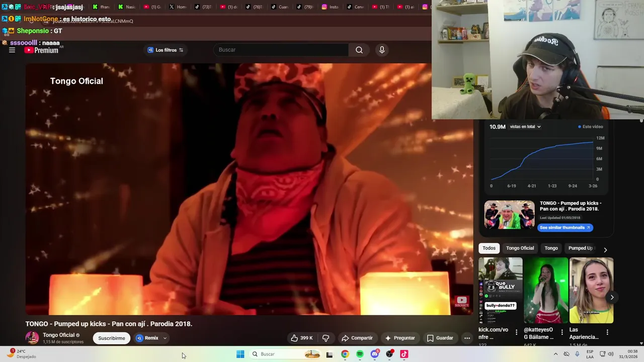Open options for Las Apariencia Short
The image size is (644, 362).
tap(607, 332)
